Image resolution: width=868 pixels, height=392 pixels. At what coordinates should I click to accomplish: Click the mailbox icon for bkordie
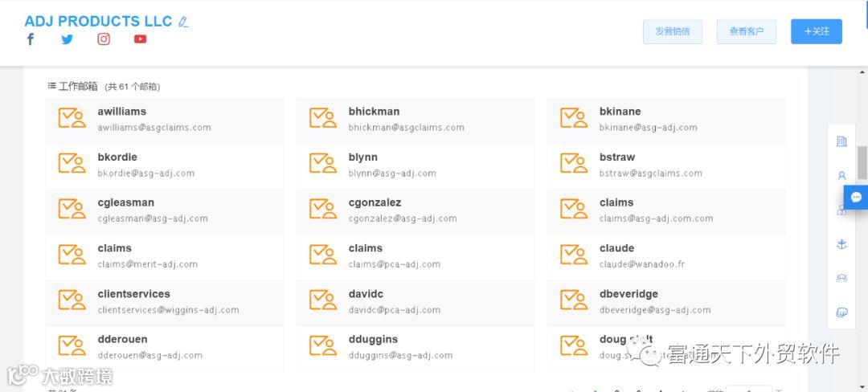[x=72, y=164]
